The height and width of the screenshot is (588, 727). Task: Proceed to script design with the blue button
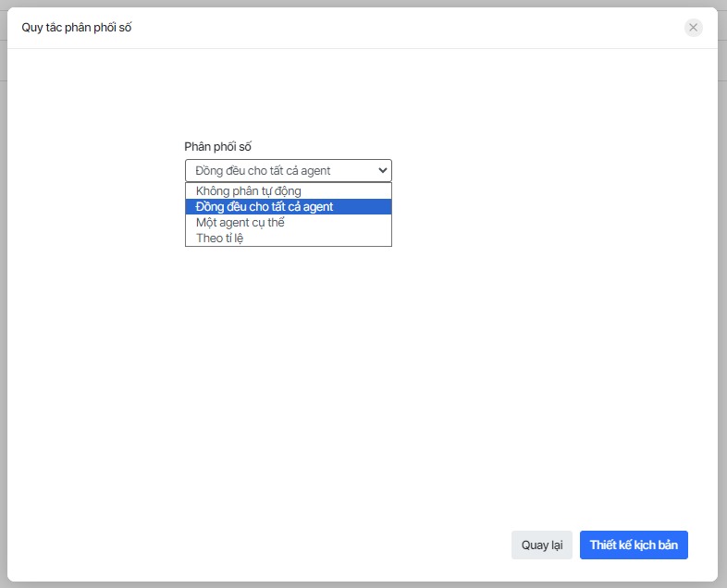click(x=634, y=545)
